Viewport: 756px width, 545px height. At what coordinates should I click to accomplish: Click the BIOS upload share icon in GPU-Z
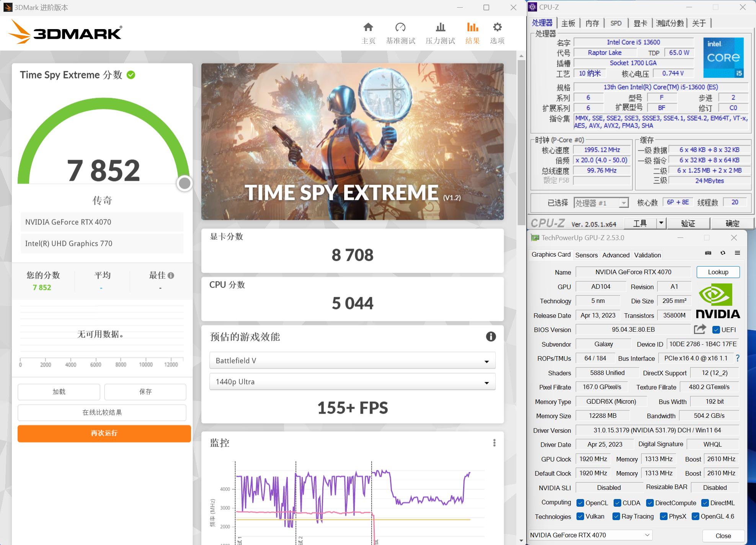[x=700, y=329]
